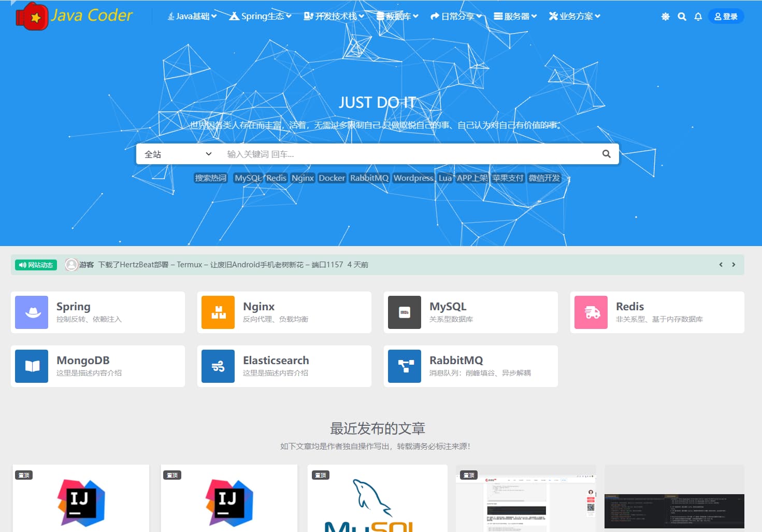Open the Spring生态 dropdown menu
This screenshot has height=532, width=762.
click(x=259, y=16)
